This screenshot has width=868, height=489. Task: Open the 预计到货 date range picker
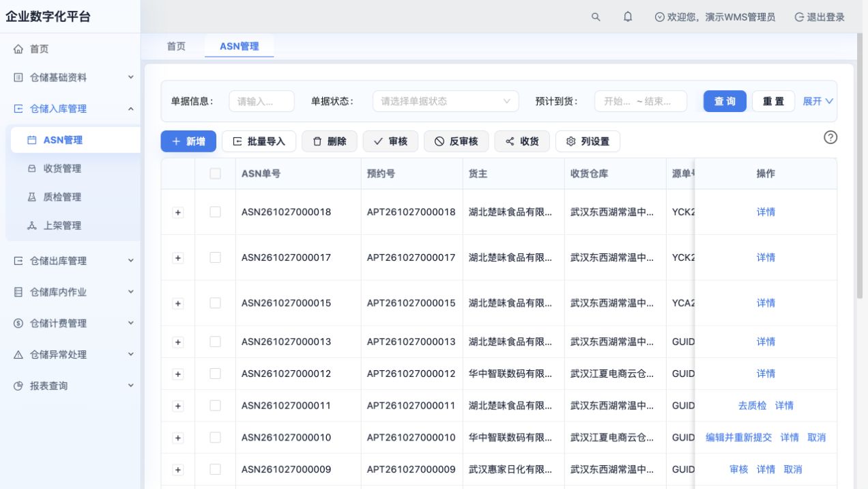[x=641, y=101]
